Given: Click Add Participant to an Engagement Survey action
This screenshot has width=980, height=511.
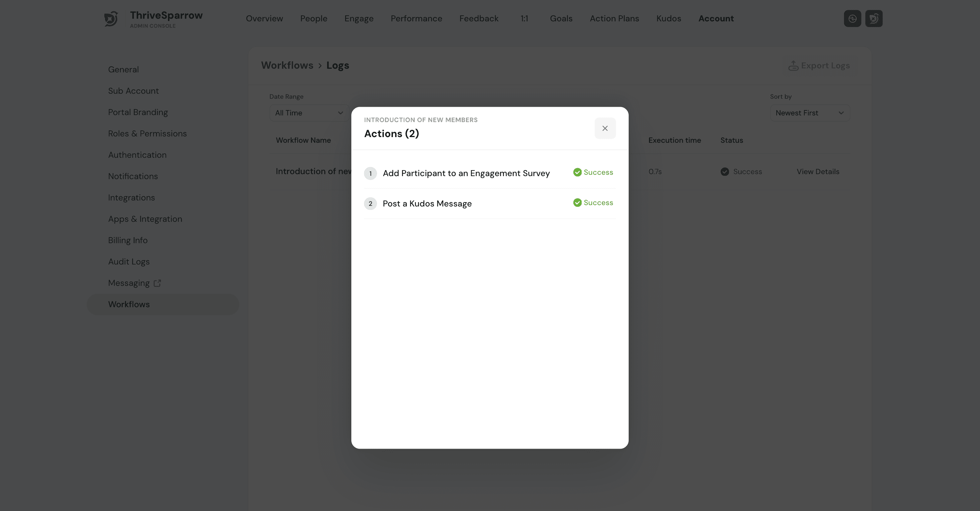Looking at the screenshot, I should pos(466,173).
